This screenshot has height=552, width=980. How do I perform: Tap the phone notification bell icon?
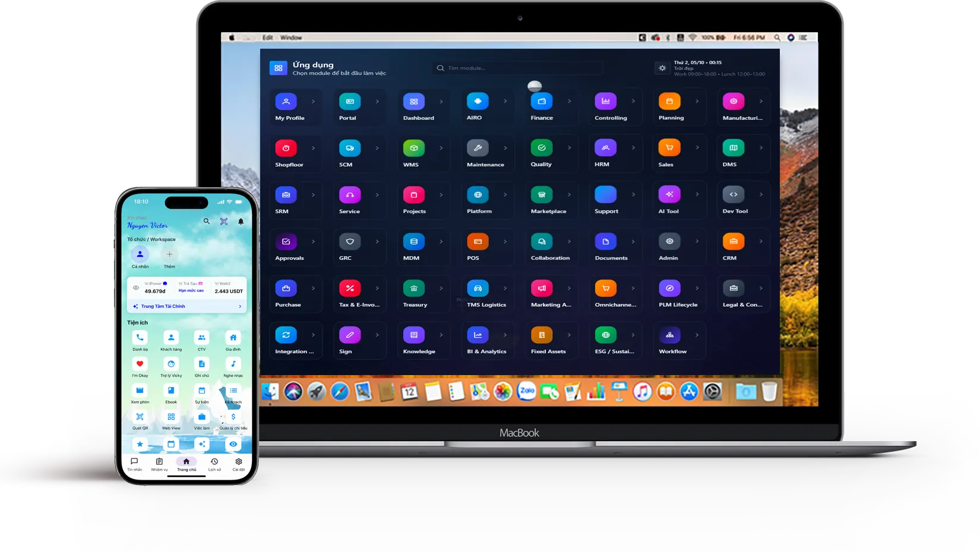tap(241, 221)
